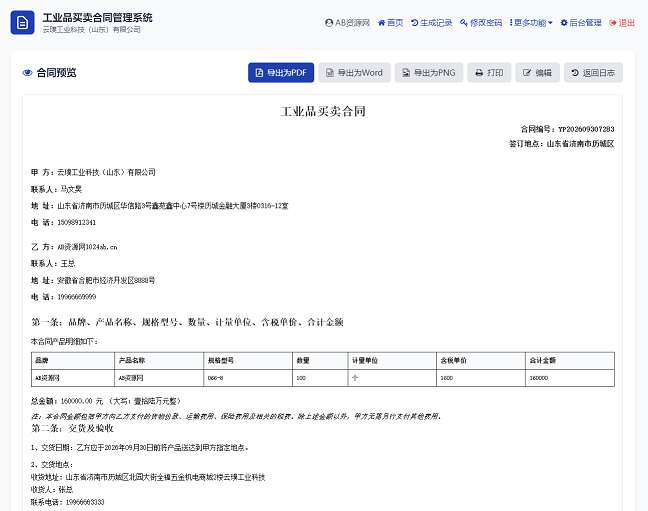Click the 收货地址 delivery address line
Image resolution: width=648 pixels, height=511 pixels.
click(148, 478)
